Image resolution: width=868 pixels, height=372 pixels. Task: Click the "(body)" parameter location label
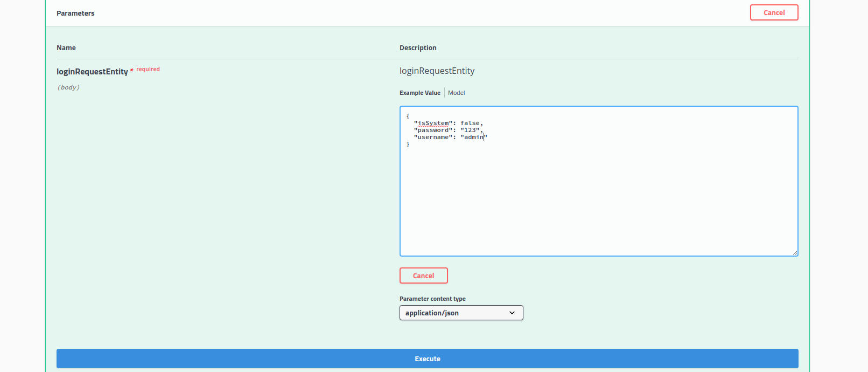tap(68, 87)
